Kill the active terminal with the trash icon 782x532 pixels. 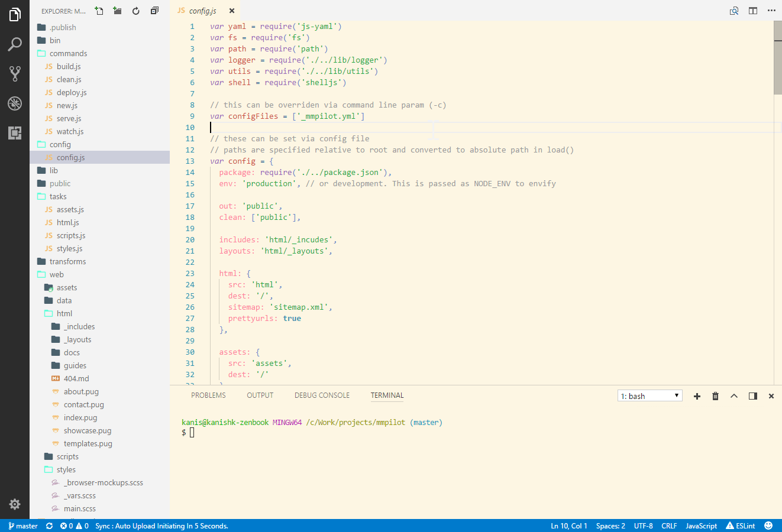click(715, 396)
